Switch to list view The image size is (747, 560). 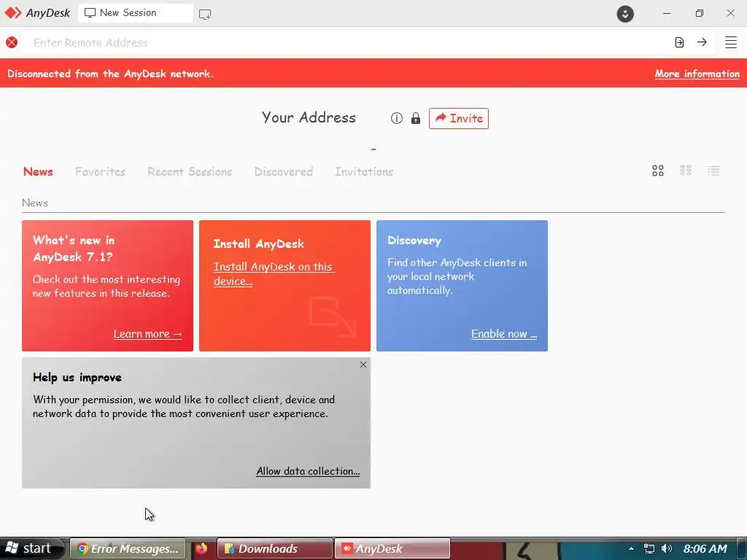(x=713, y=171)
